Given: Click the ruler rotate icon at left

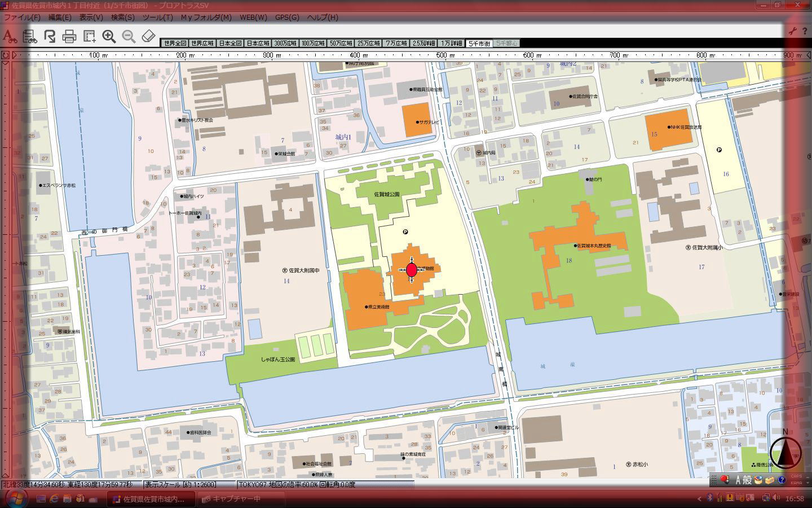Looking at the screenshot, I should pos(6,55).
